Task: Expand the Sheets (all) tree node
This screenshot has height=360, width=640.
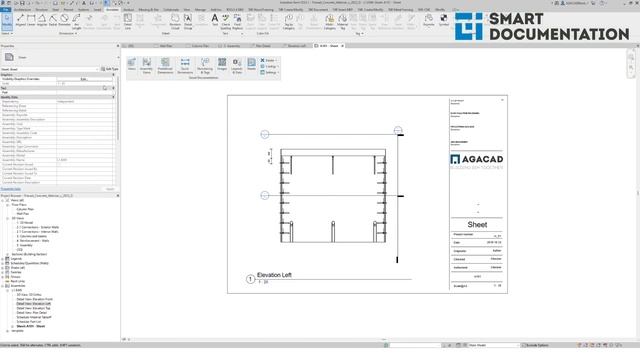Action: 3,268
